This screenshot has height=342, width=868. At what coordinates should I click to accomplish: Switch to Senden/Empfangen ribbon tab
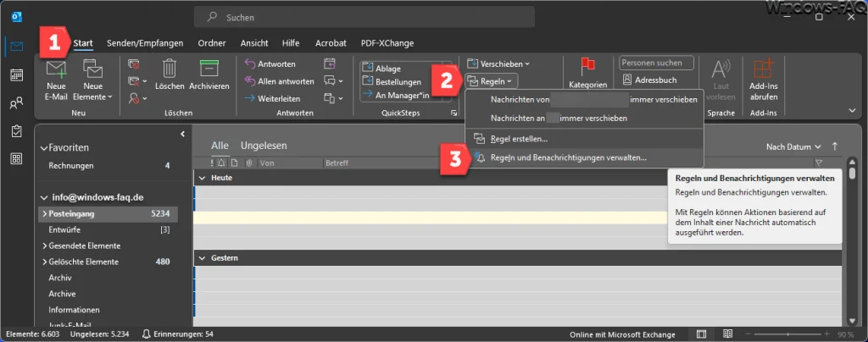coord(145,43)
